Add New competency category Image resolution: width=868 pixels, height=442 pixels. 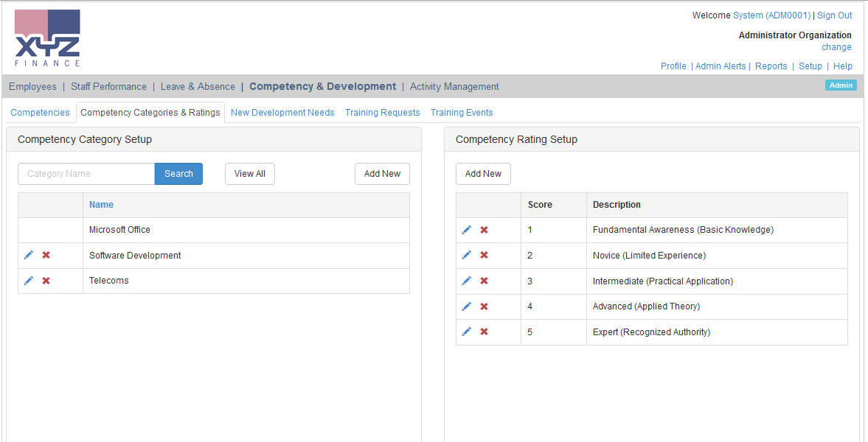[382, 174]
